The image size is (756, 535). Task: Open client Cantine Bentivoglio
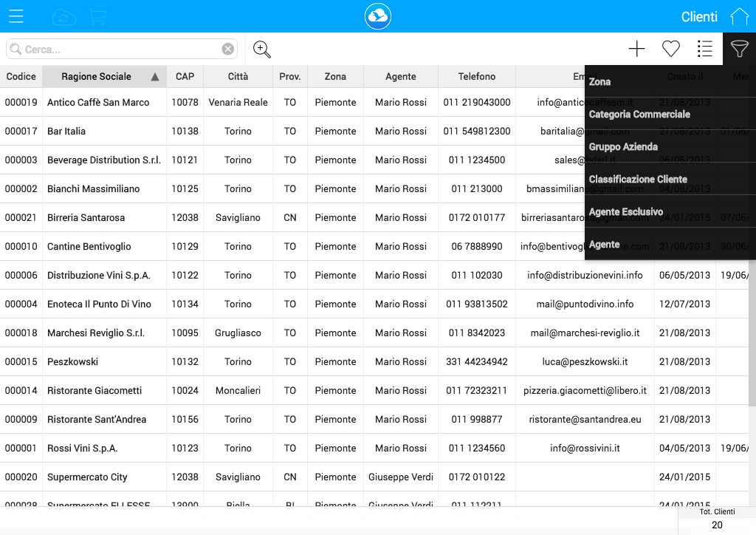pyautogui.click(x=89, y=247)
